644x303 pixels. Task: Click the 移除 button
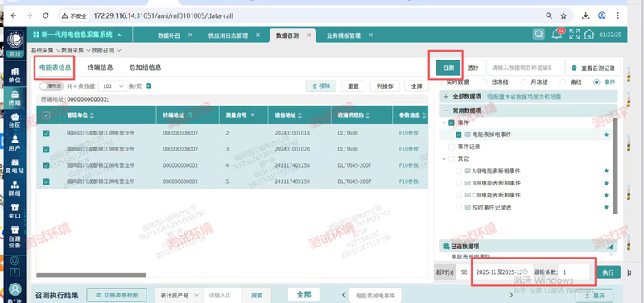click(321, 86)
